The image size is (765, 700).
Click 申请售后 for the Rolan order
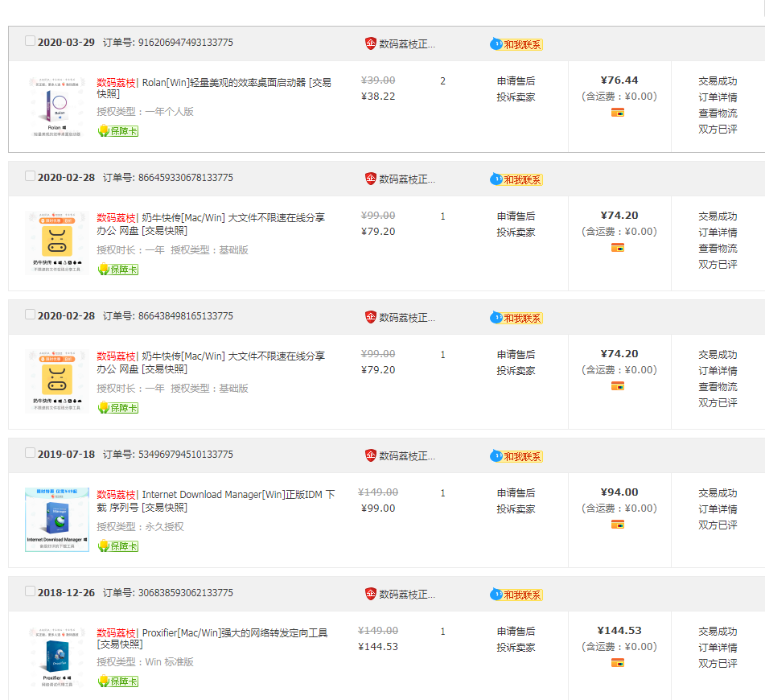click(x=516, y=81)
